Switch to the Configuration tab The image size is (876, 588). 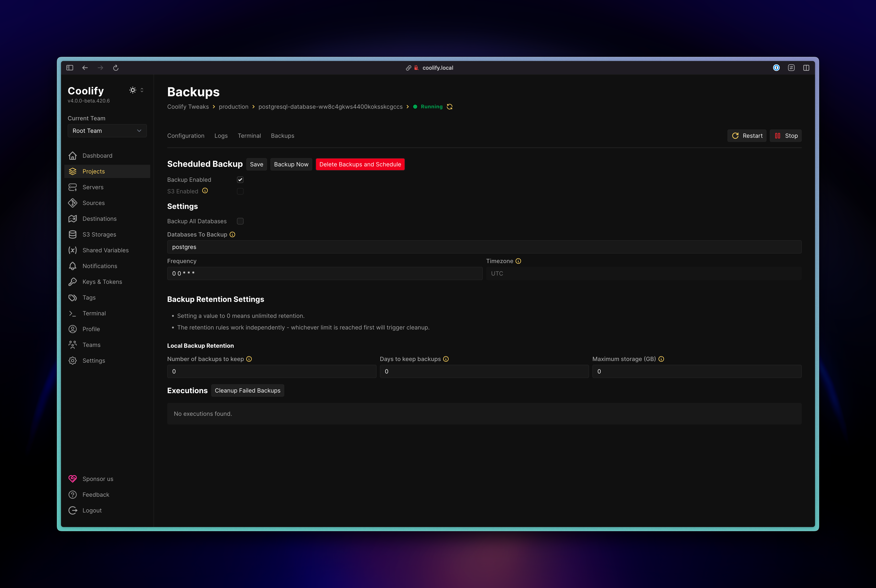186,136
